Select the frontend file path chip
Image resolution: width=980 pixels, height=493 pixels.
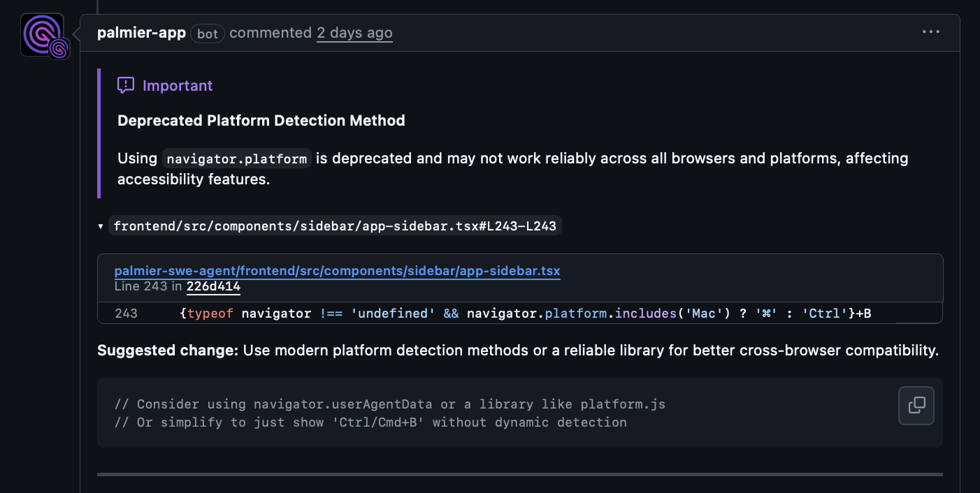pos(334,226)
